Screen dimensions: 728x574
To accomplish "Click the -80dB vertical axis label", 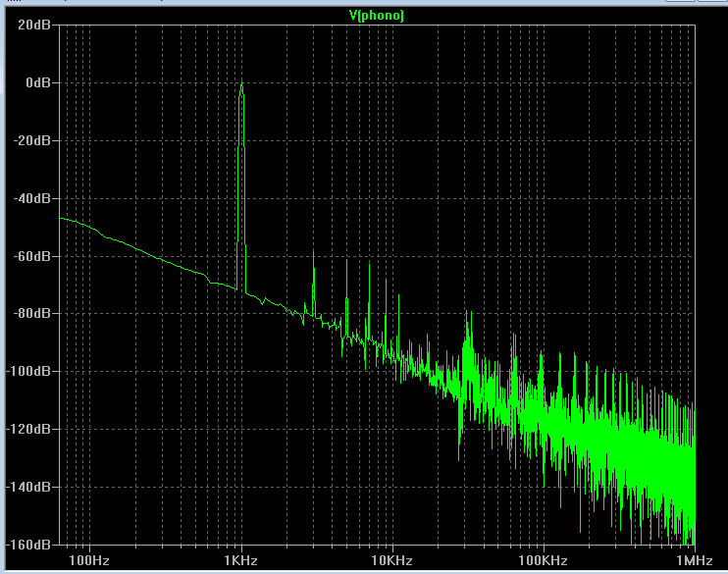I will [31, 313].
